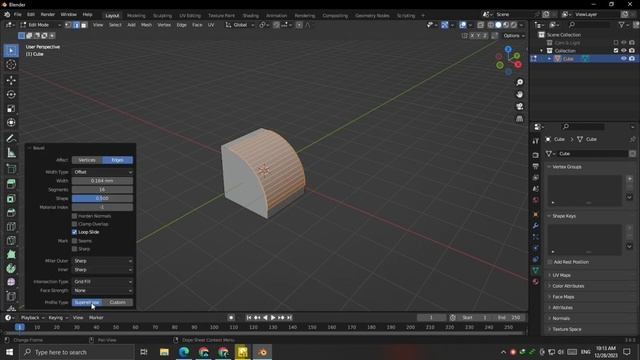Open the Vertex menu in viewport header

[164, 25]
